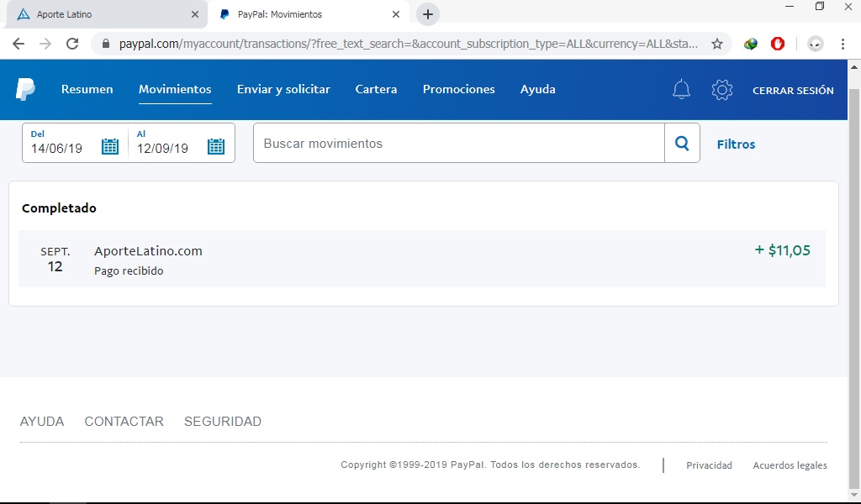The image size is (861, 504).
Task: Close the Aporte Latino tab
Action: point(195,14)
